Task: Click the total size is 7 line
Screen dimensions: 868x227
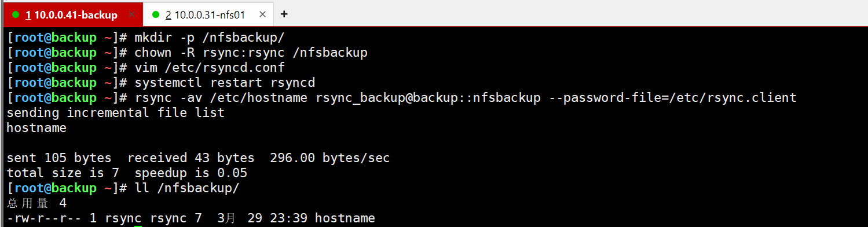Action: [127, 173]
